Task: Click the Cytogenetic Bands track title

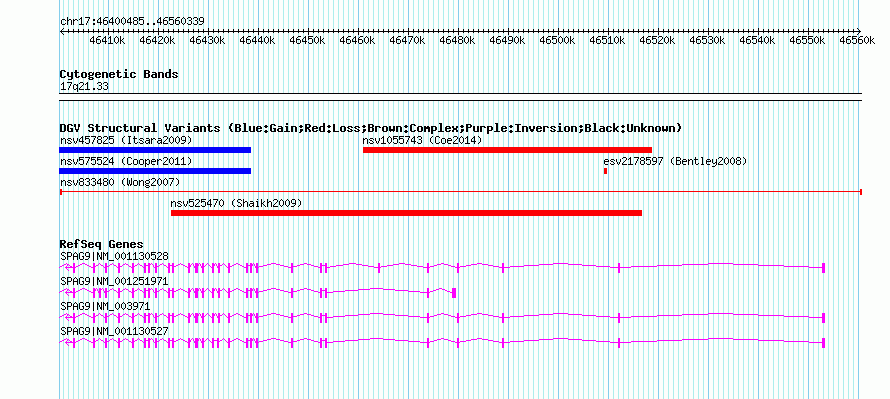Action: click(119, 74)
